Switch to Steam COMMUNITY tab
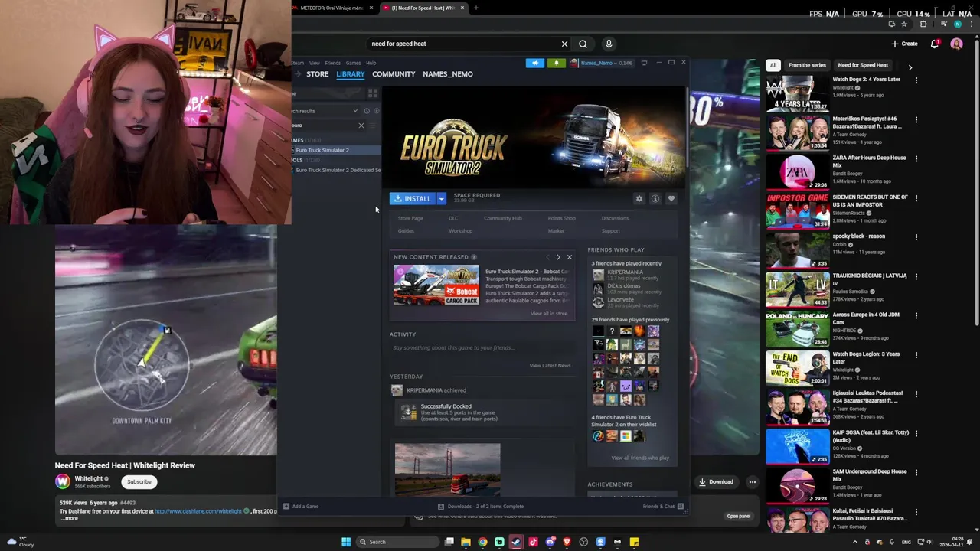Image resolution: width=980 pixels, height=551 pixels. (x=394, y=74)
